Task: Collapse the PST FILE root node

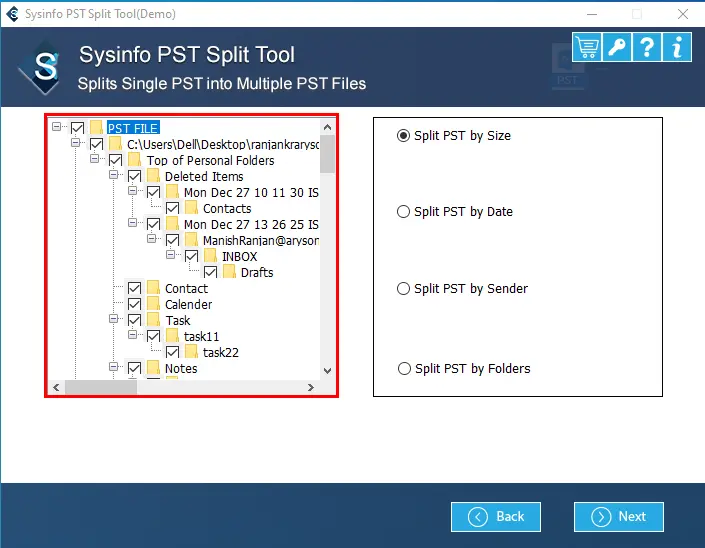Action: click(x=57, y=126)
